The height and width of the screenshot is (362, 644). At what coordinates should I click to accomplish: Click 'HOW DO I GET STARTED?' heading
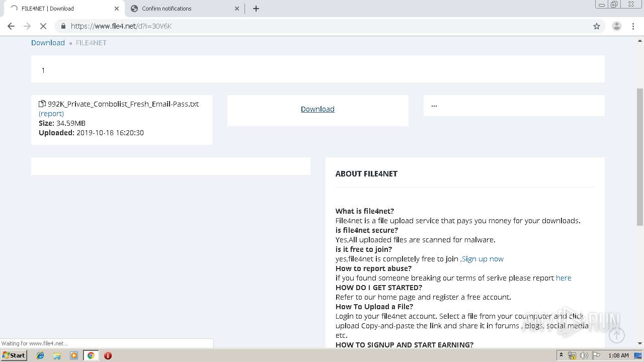pos(379,288)
